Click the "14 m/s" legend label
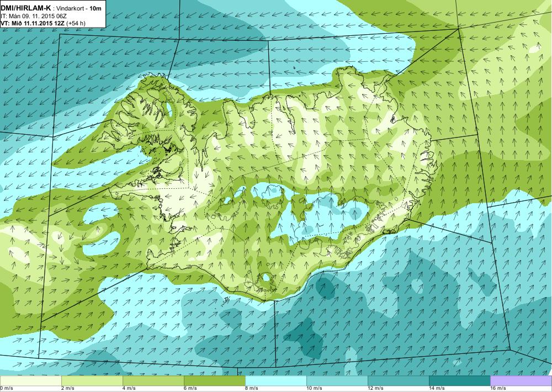The width and height of the screenshot is (552, 392). (437, 389)
